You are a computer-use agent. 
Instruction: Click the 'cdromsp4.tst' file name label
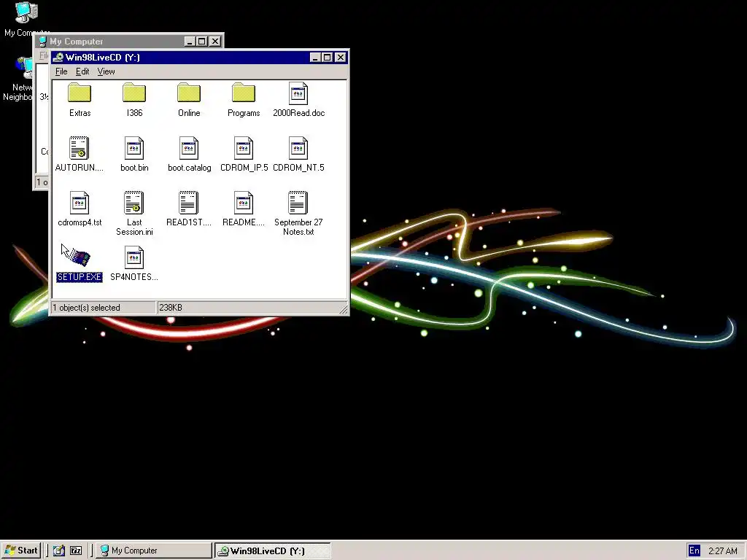click(x=80, y=222)
